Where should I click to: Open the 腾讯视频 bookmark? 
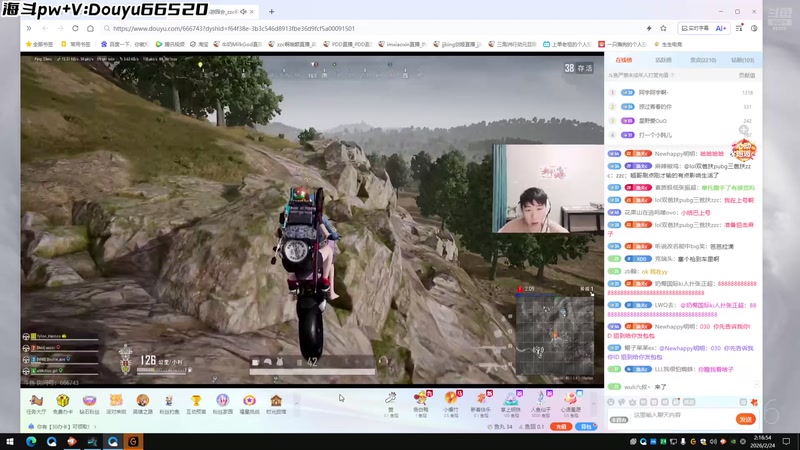click(170, 44)
